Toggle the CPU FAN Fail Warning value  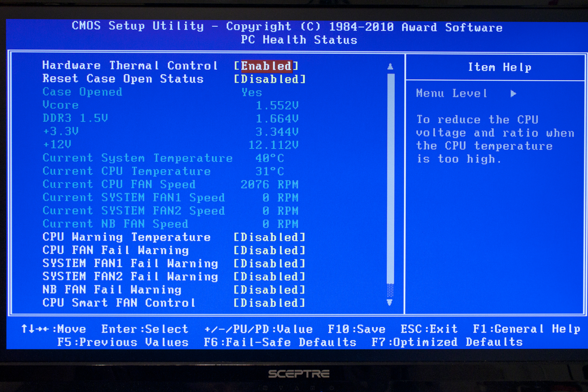coord(270,250)
